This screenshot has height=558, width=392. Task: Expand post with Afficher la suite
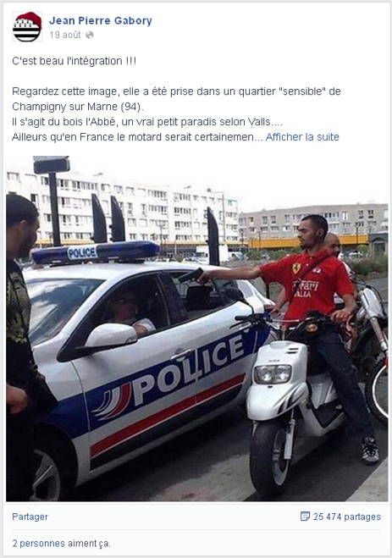pos(302,137)
